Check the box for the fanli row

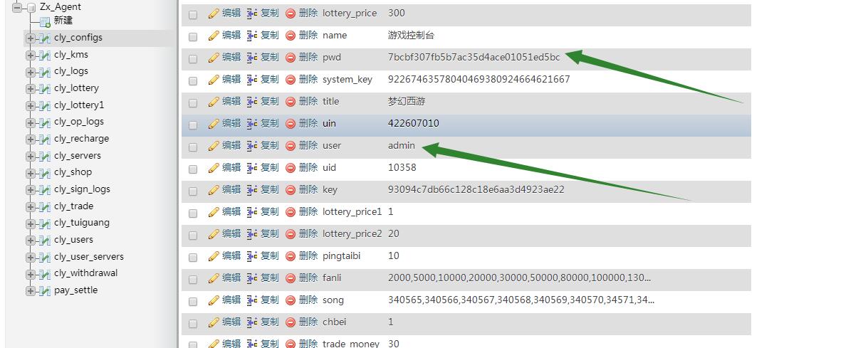coord(193,278)
